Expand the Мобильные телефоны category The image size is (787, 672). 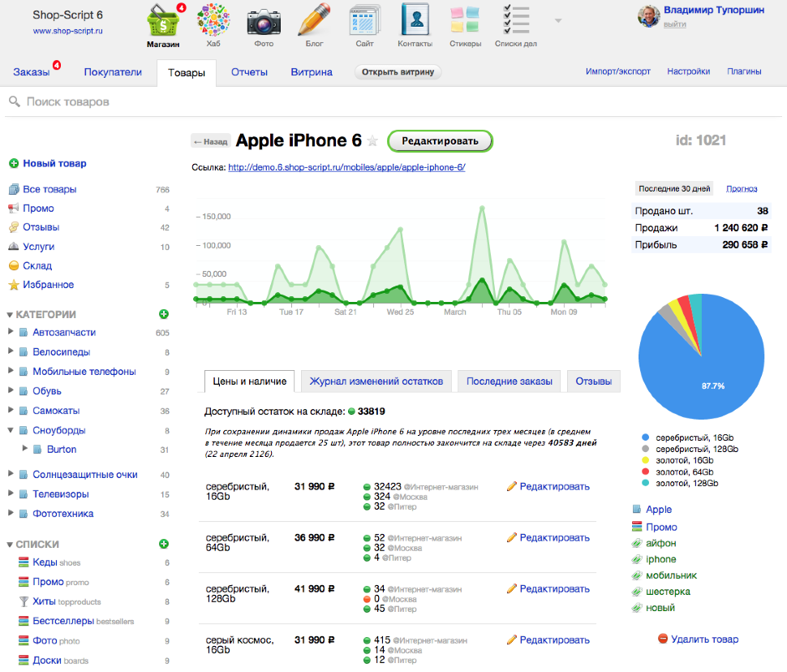tap(10, 371)
